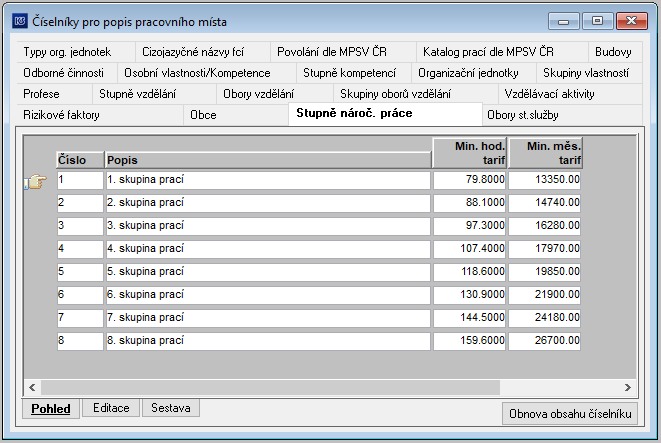
Task: Click hourly tariff value 159.6000
Action: tap(470, 341)
